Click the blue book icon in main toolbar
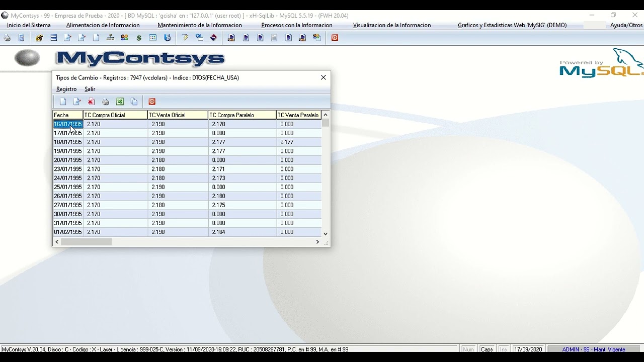 (x=168, y=38)
